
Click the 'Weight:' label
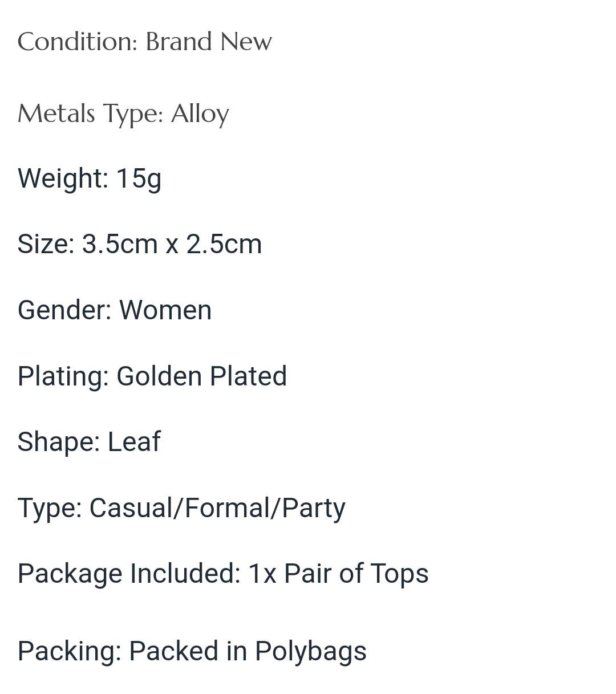[x=63, y=178]
